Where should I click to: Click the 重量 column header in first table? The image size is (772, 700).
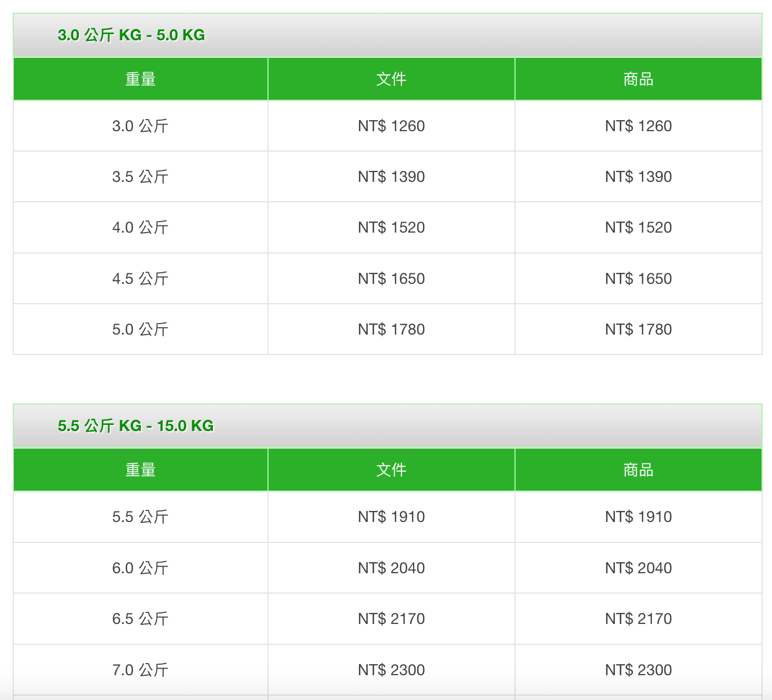pos(141,79)
